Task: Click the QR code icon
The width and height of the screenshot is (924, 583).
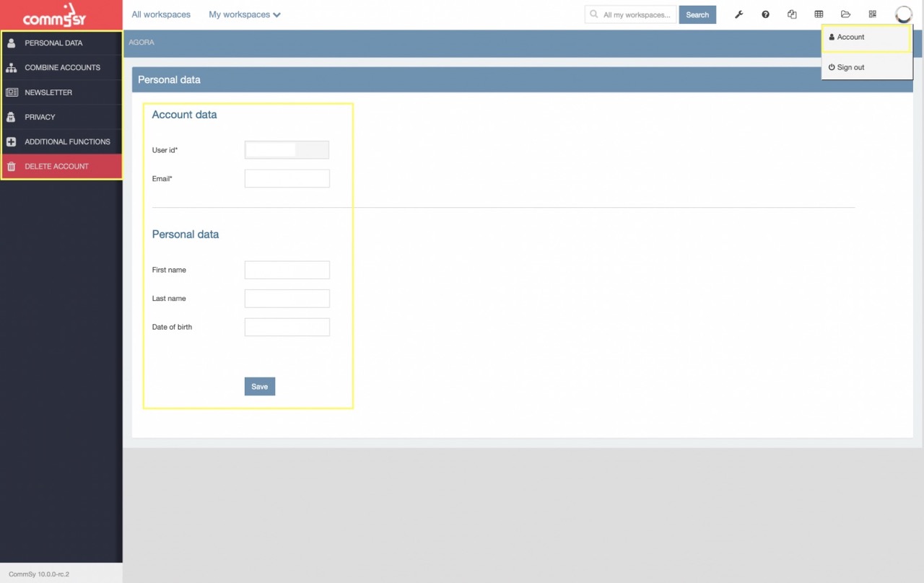Action: coord(872,14)
